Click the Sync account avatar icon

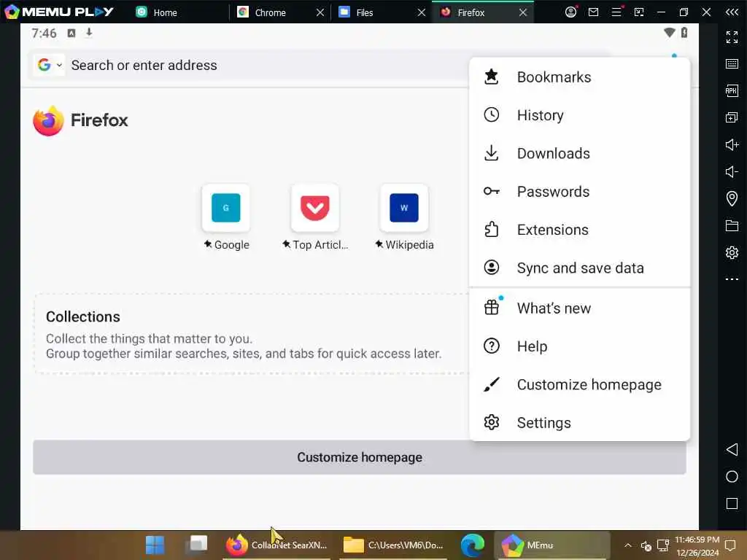tap(491, 267)
